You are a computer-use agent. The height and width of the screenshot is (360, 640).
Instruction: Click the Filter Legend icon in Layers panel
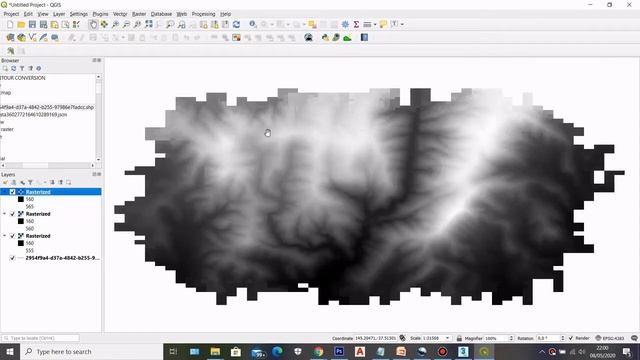[x=30, y=182]
